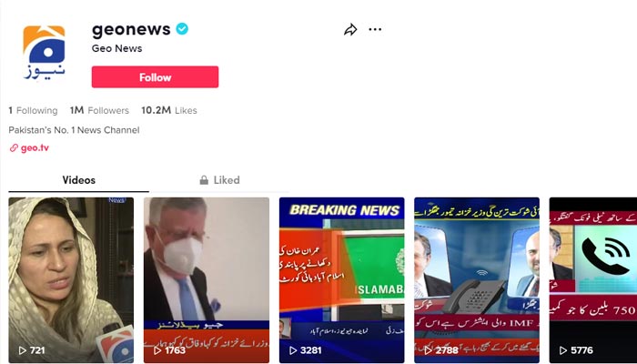The width and height of the screenshot is (637, 364).
Task: View the 1M Followers count
Action: (99, 110)
